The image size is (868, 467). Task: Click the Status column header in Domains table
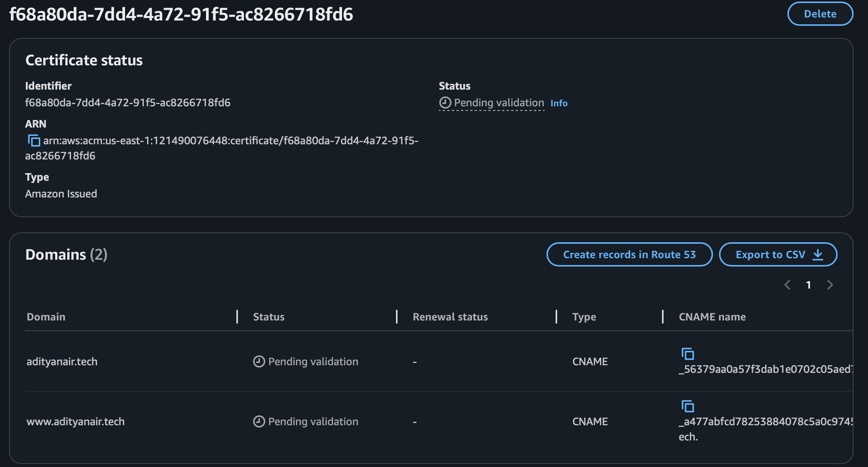269,317
